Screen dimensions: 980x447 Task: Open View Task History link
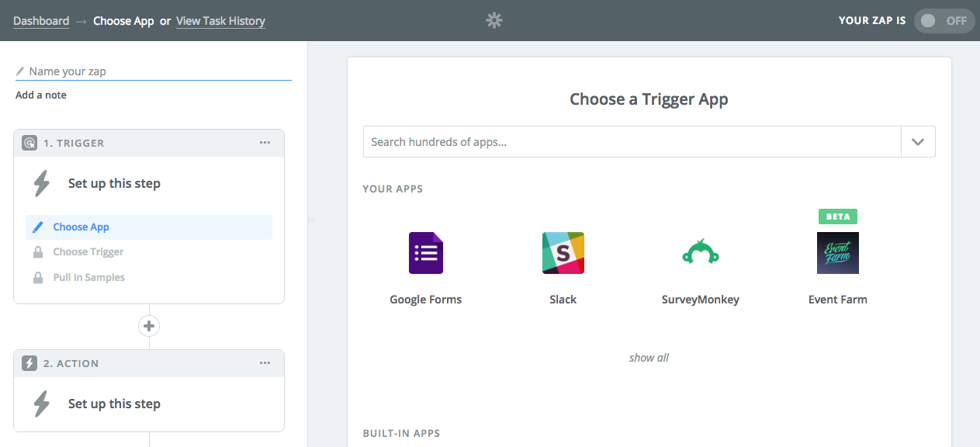221,21
